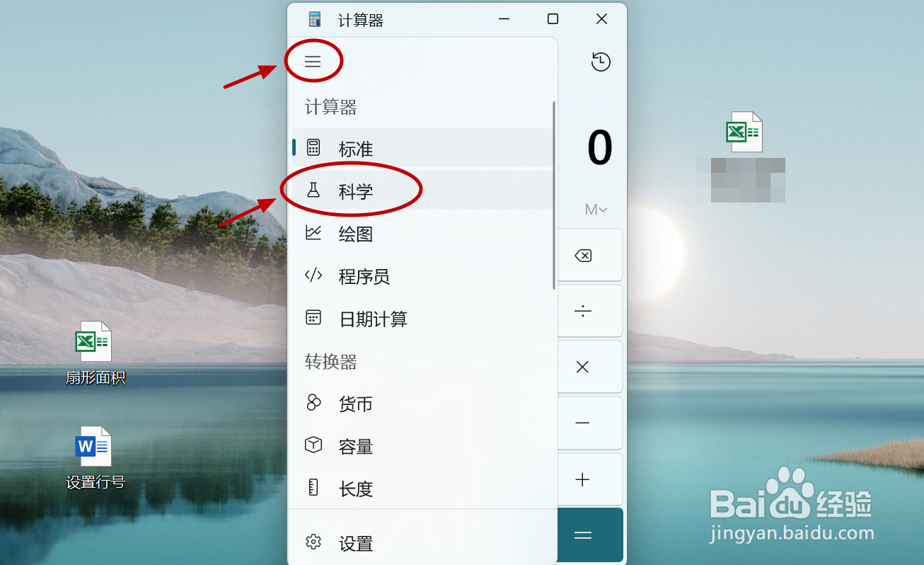The width and height of the screenshot is (924, 565).
Task: Select the Scientific (科学) calculator mode
Action: 422,190
